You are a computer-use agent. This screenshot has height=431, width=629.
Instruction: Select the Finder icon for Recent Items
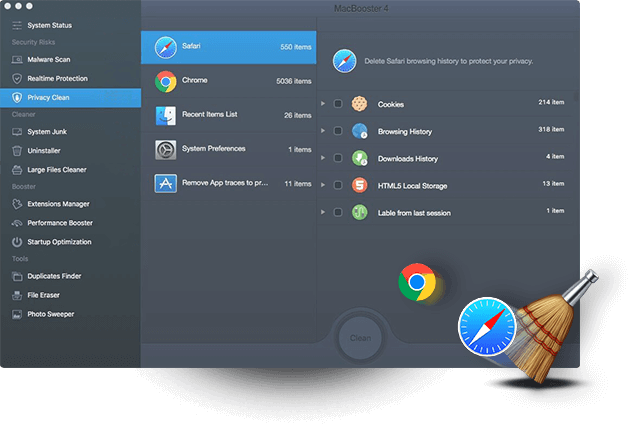click(166, 116)
